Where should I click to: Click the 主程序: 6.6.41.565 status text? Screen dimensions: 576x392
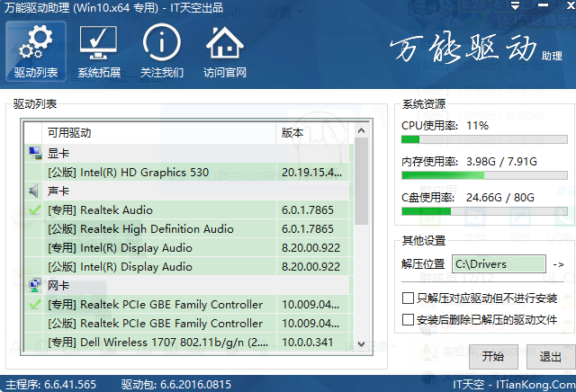pyautogui.click(x=50, y=384)
